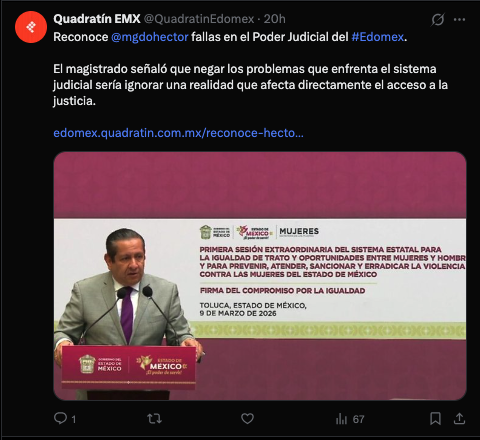Viewport: 480px width, 440px height.
Task: Click the Grok explain icon beside the timestamp
Action: [x=437, y=20]
